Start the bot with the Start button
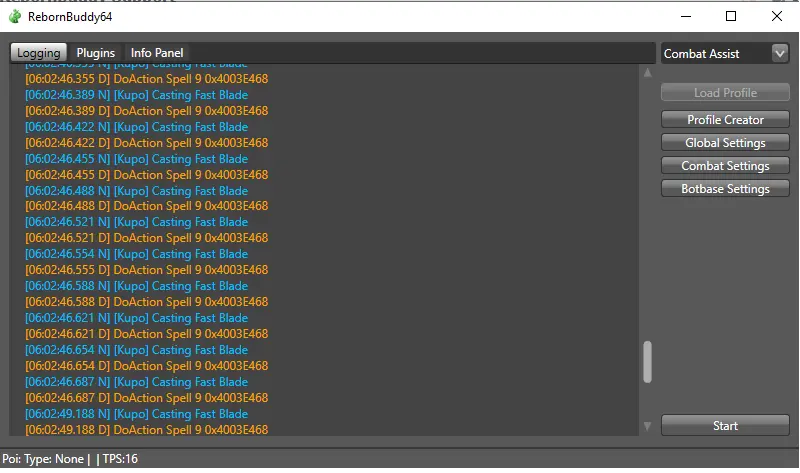The image size is (800, 473). 725,426
